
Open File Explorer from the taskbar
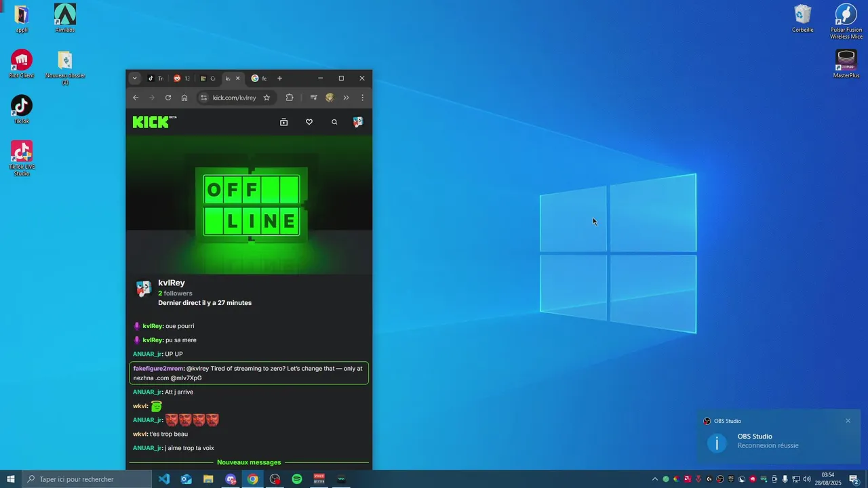pyautogui.click(x=208, y=479)
